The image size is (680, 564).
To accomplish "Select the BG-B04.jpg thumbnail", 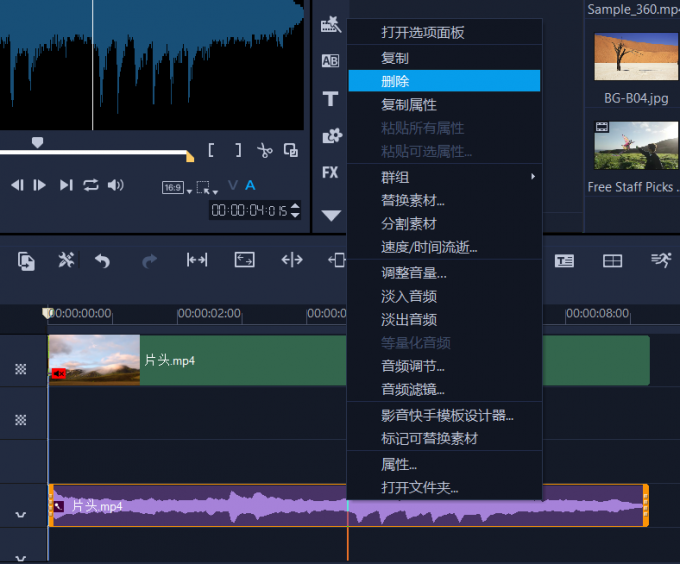I will [x=636, y=56].
